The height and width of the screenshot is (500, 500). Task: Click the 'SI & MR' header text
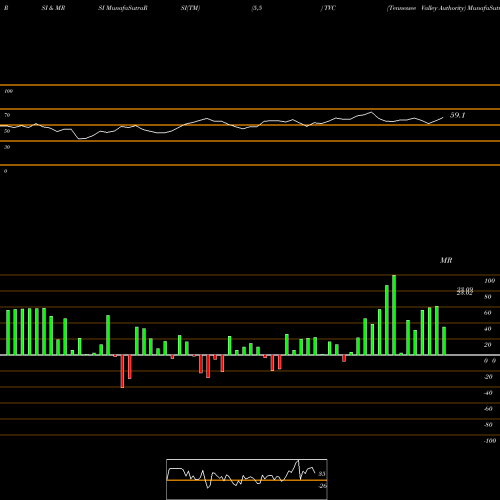pyautogui.click(x=53, y=8)
